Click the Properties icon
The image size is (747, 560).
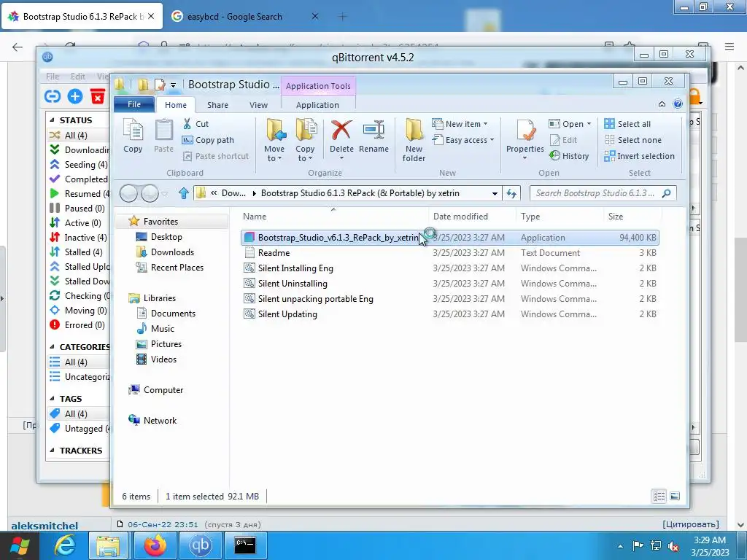(525, 131)
